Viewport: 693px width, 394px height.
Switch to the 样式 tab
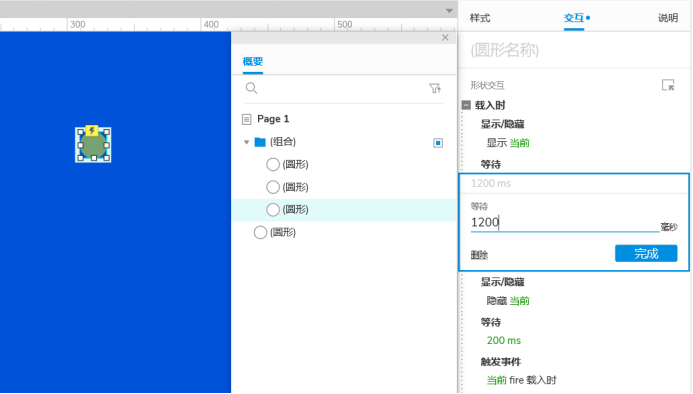coord(480,18)
